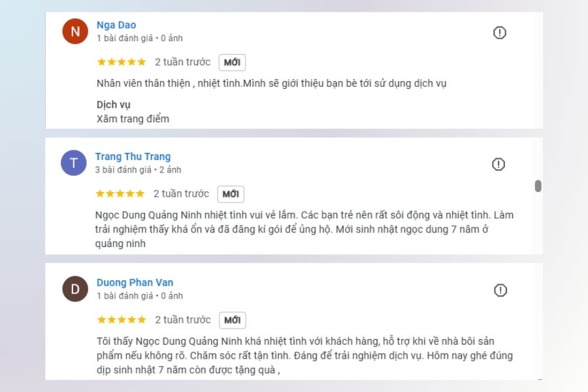The width and height of the screenshot is (588, 392).
Task: Open Nga Dao's reviewer profile
Action: [118, 25]
